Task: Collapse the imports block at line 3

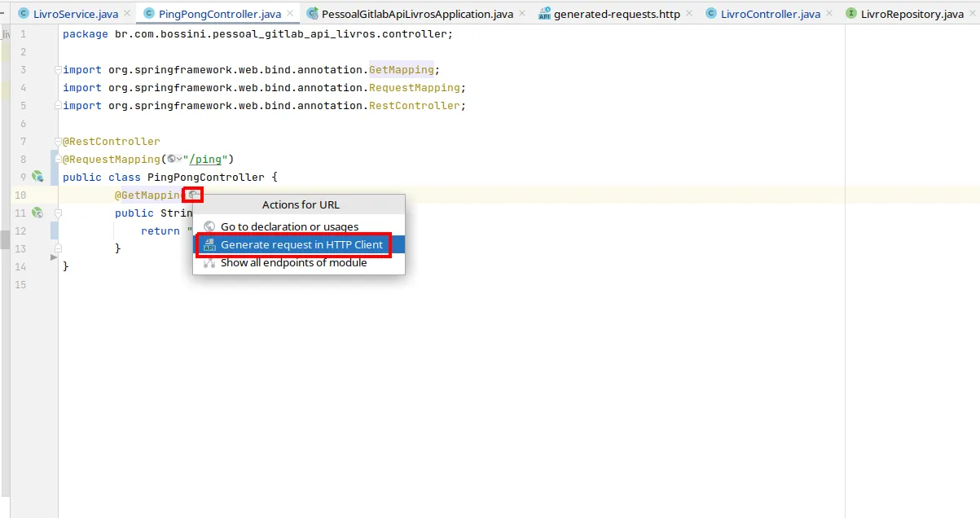Action: click(x=58, y=69)
